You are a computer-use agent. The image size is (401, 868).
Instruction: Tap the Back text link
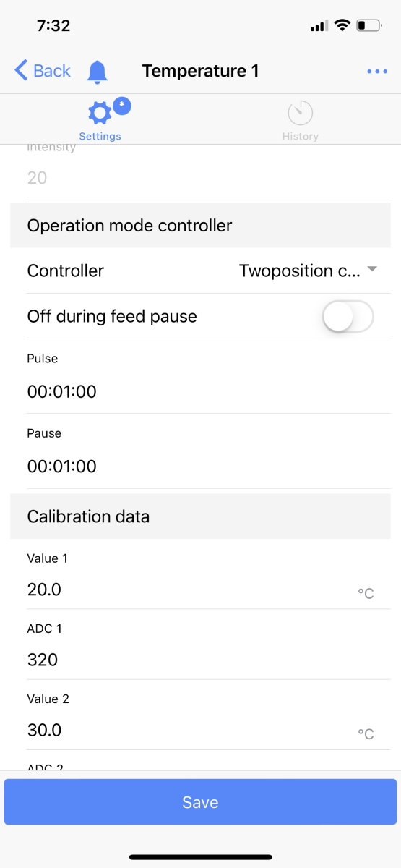(52, 71)
